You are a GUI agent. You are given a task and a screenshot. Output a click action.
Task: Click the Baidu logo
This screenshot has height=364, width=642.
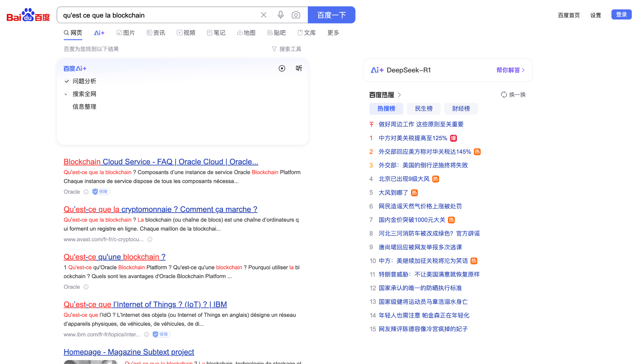[28, 15]
